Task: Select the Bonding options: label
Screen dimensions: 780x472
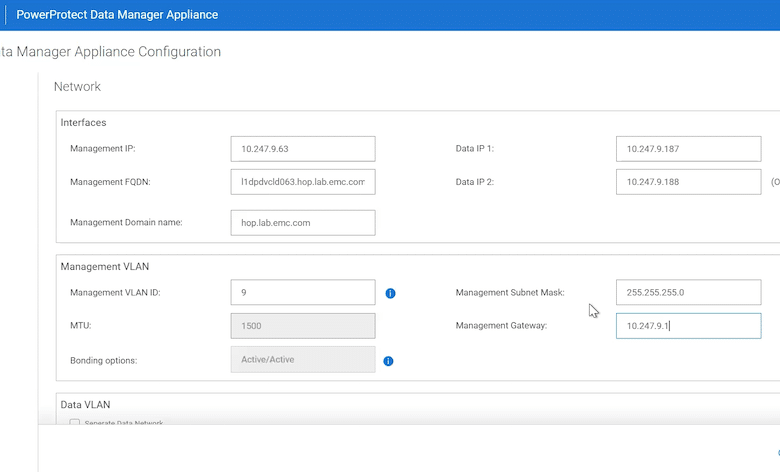Action: 103,361
